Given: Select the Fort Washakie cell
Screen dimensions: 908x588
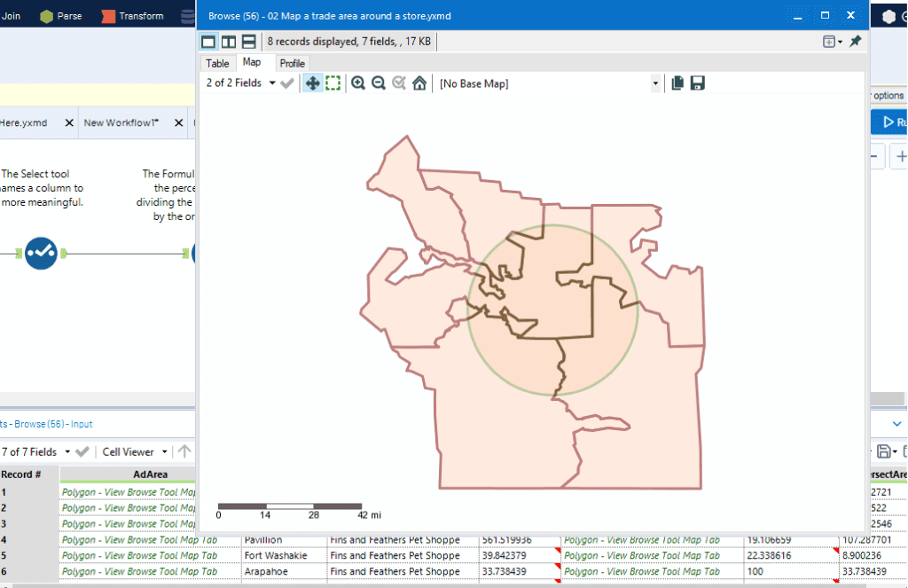Looking at the screenshot, I should (275, 556).
